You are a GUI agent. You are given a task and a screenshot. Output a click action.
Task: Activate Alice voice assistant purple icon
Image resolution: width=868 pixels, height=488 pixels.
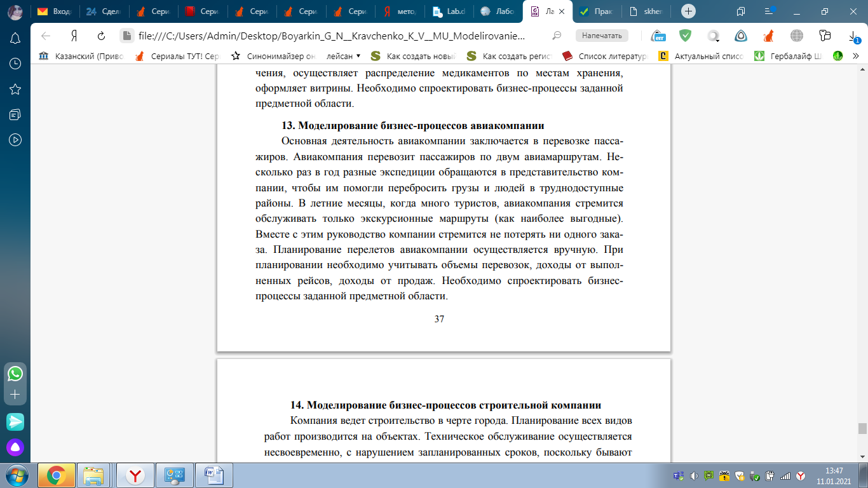tap(15, 447)
